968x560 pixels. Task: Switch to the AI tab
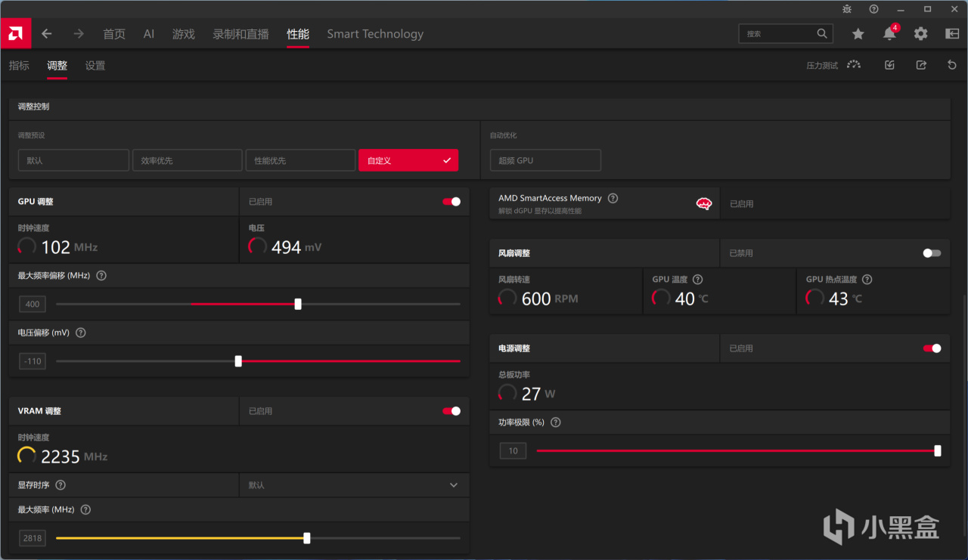[x=149, y=34]
